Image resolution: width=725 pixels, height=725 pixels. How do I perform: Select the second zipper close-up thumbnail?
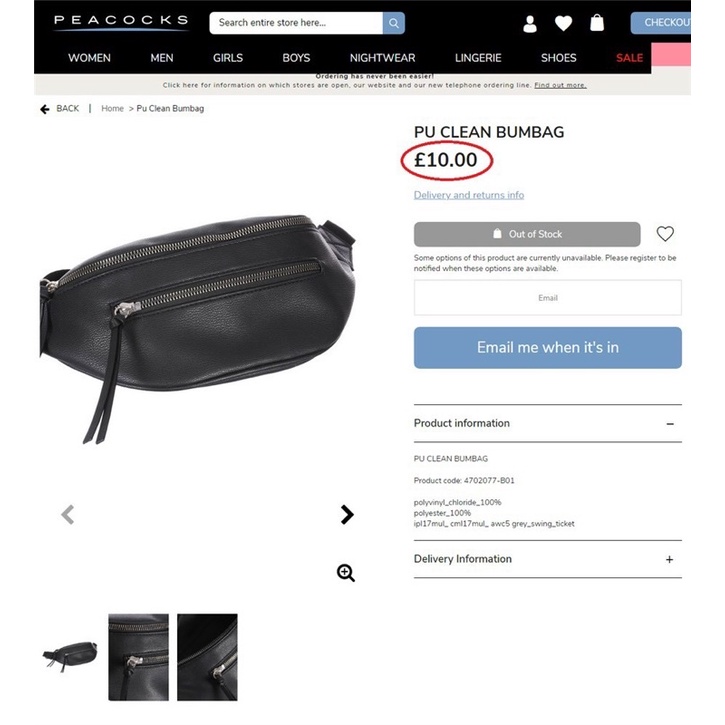207,657
